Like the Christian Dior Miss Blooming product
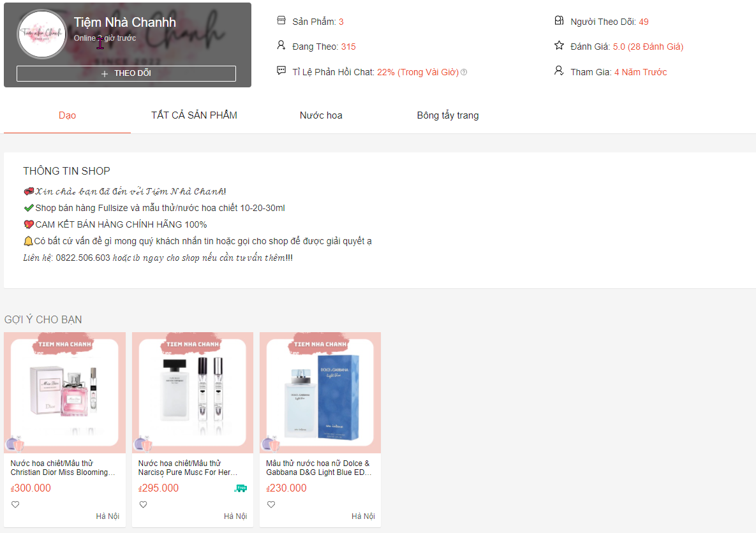 pyautogui.click(x=15, y=504)
